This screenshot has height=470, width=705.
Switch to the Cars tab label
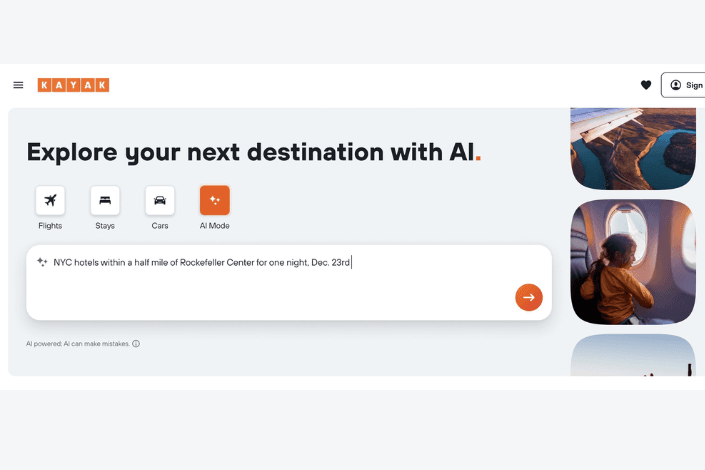160,226
